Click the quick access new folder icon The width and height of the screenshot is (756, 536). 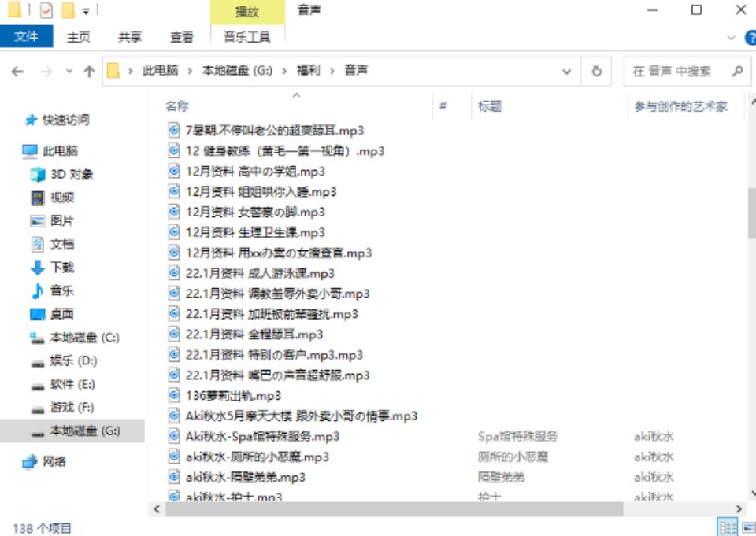pyautogui.click(x=68, y=9)
